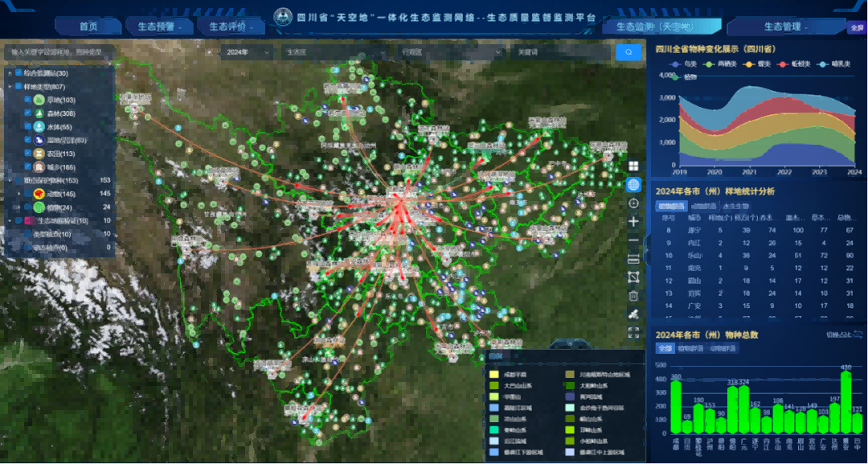The height and width of the screenshot is (464, 868).
Task: Collapse the 样地类型(807) tree node
Action: pos(9,87)
